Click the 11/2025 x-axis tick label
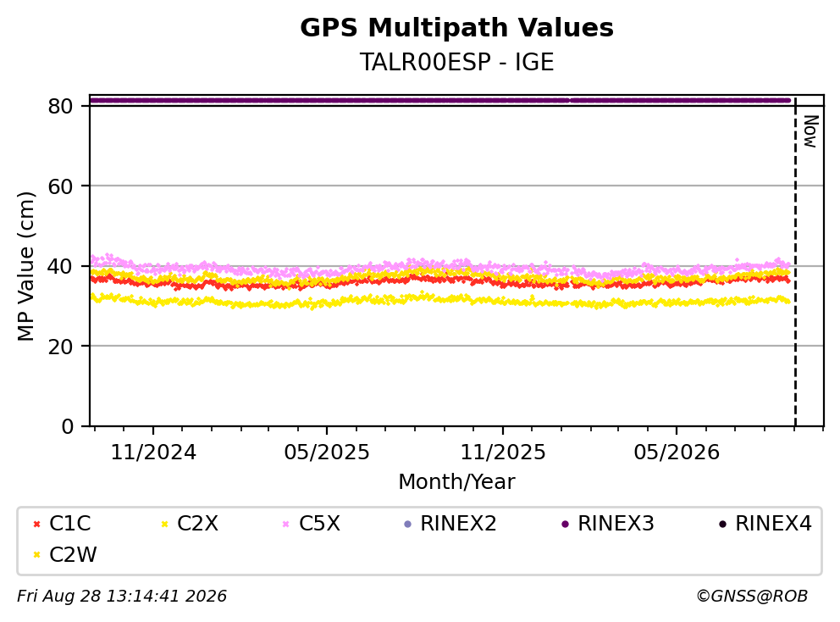This screenshot has width=840, height=622. pos(503,453)
